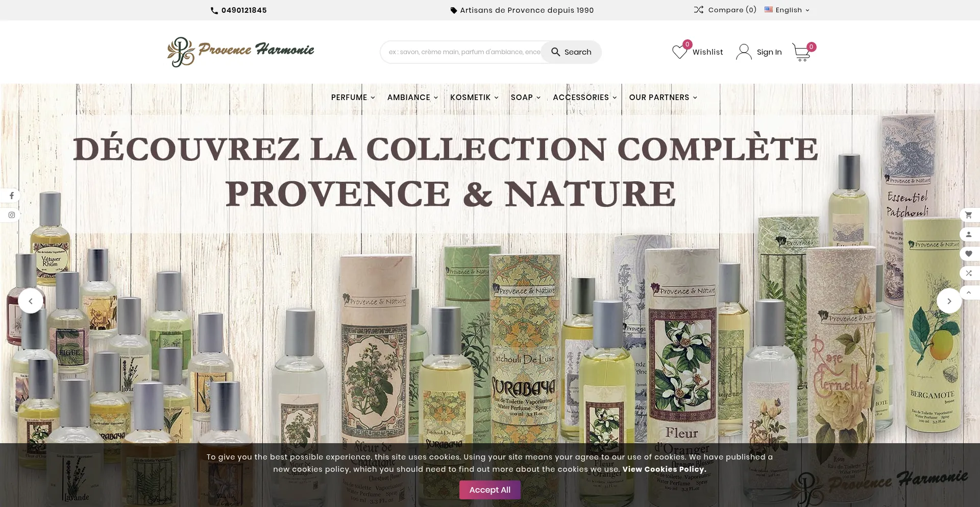Open the shopping cart icon in header
This screenshot has height=507, width=980.
[802, 52]
